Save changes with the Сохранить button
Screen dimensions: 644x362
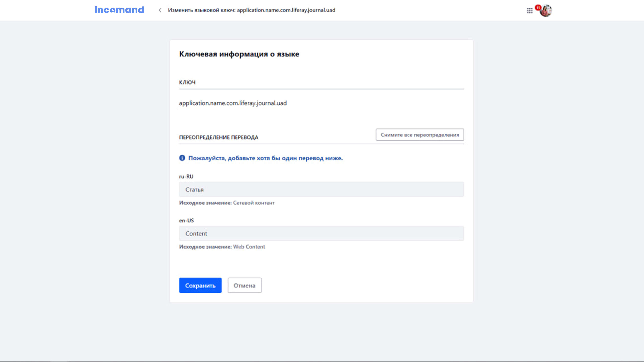(200, 285)
